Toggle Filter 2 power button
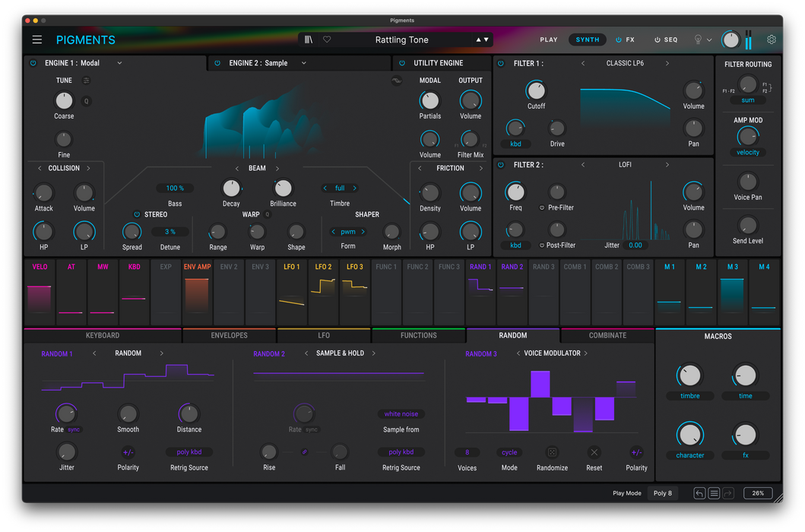This screenshot has height=532, width=805. coord(501,165)
